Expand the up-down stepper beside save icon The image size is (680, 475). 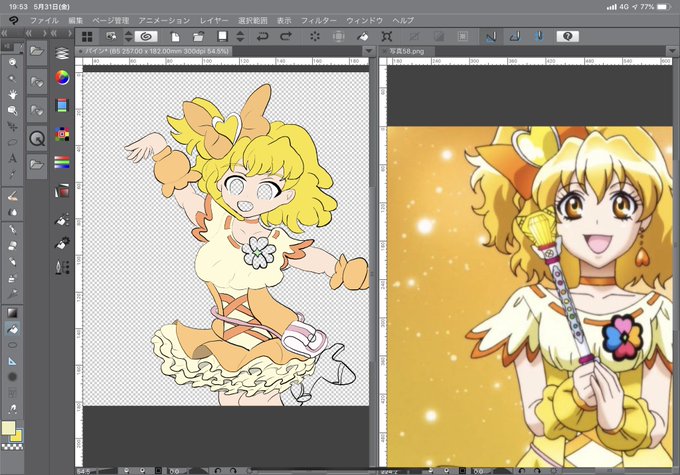240,36
